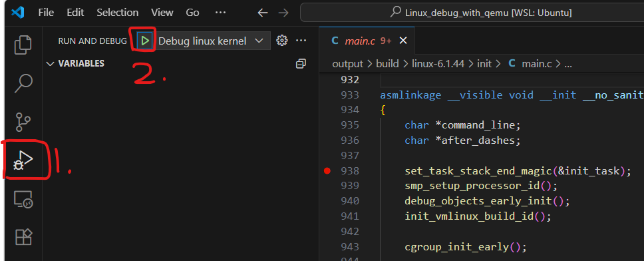
Task: Open the Search view in activity bar
Action: [x=23, y=83]
